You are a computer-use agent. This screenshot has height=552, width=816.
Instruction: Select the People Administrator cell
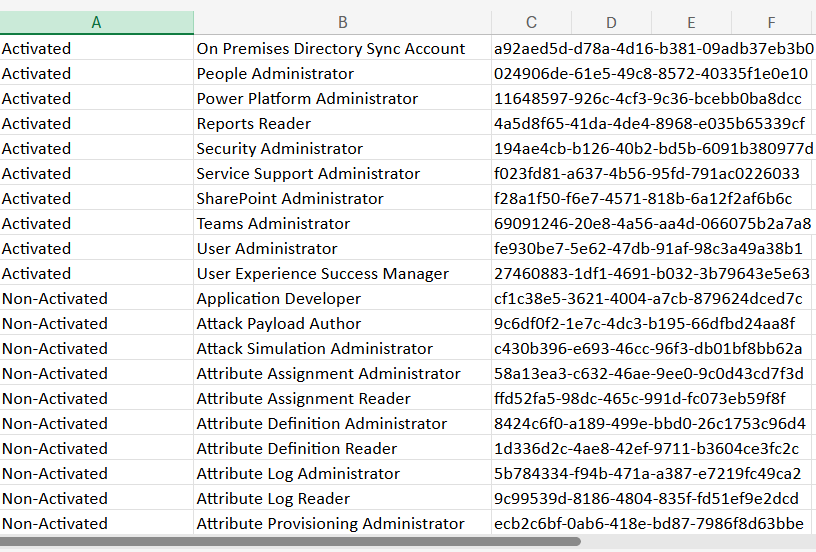coord(275,74)
